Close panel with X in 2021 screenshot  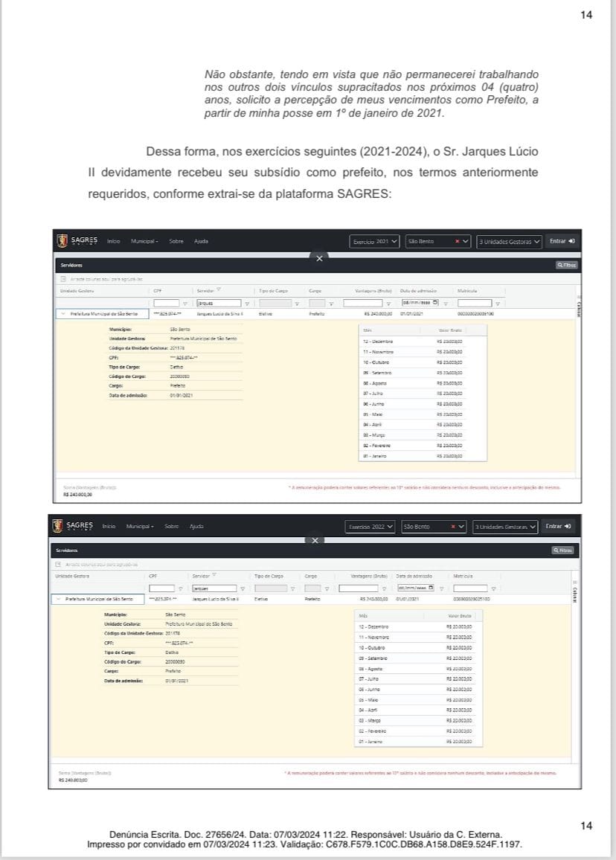pos(319,258)
